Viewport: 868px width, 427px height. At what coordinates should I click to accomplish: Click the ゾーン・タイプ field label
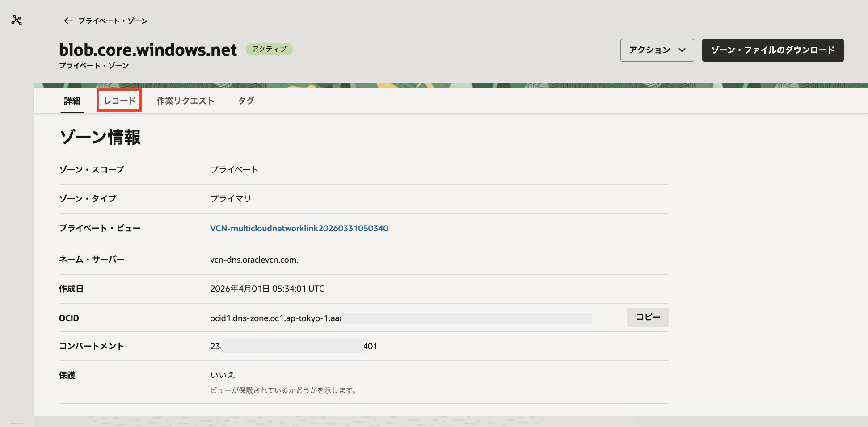click(88, 199)
